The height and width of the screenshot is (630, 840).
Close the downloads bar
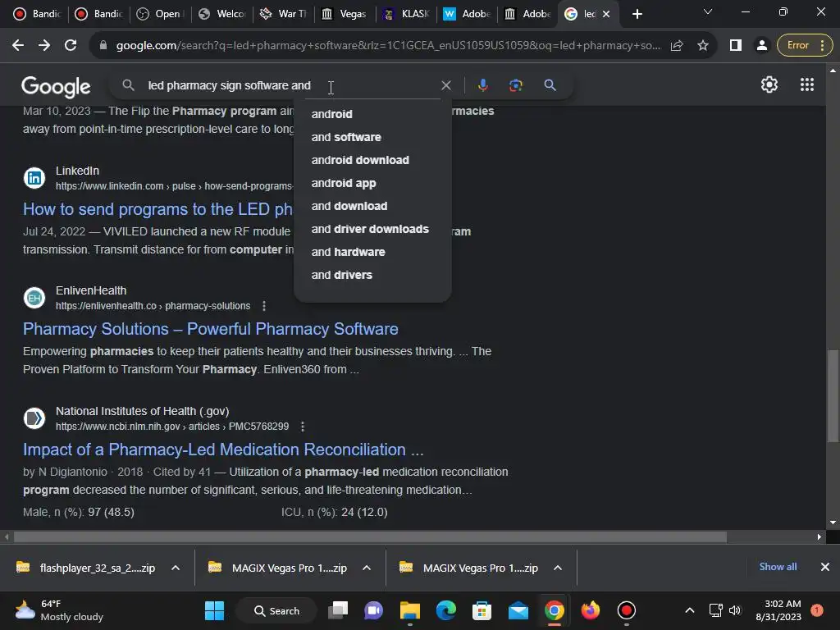tap(825, 567)
